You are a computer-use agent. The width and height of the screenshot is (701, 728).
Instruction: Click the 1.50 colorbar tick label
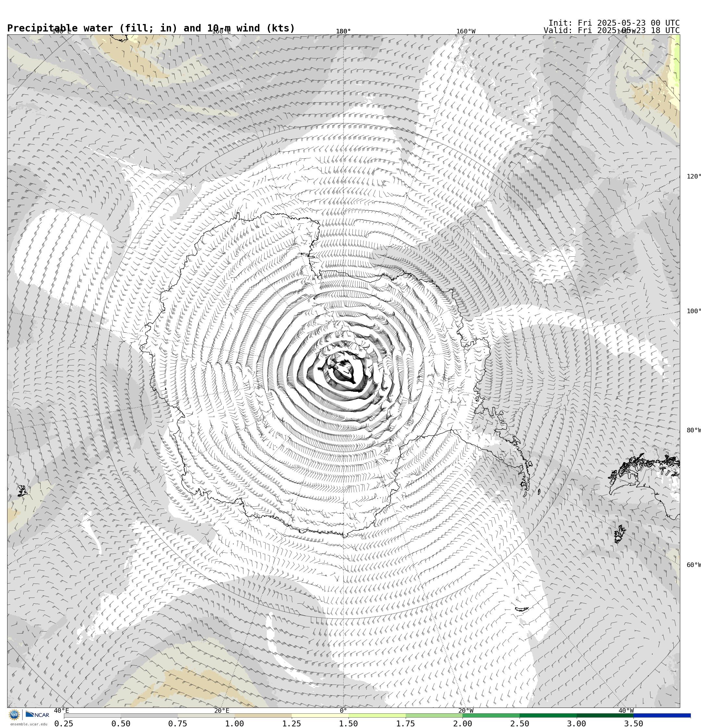coord(349,723)
